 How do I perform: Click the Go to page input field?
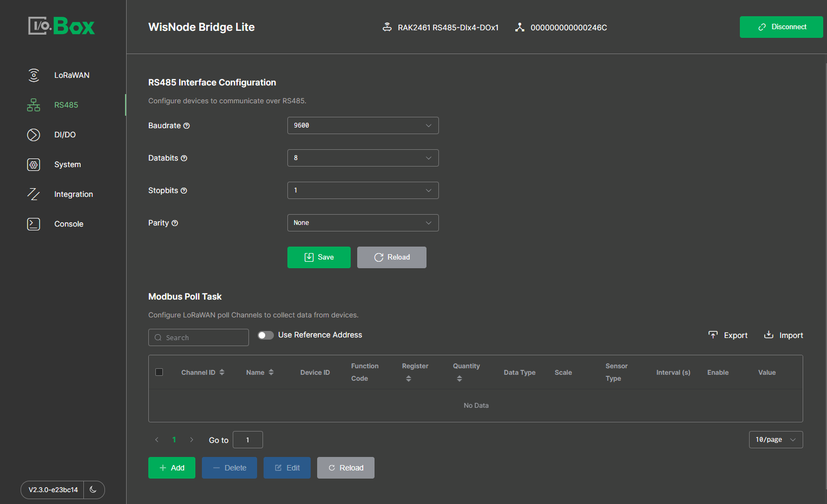(x=247, y=439)
